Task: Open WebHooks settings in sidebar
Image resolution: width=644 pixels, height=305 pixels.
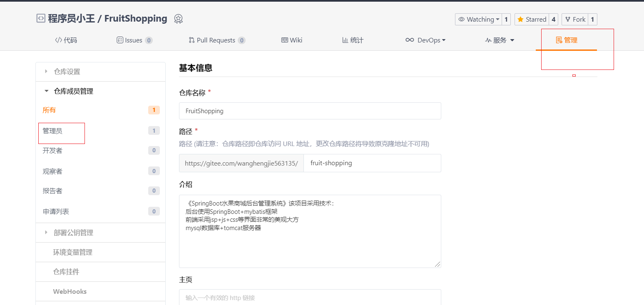Action: click(x=70, y=291)
